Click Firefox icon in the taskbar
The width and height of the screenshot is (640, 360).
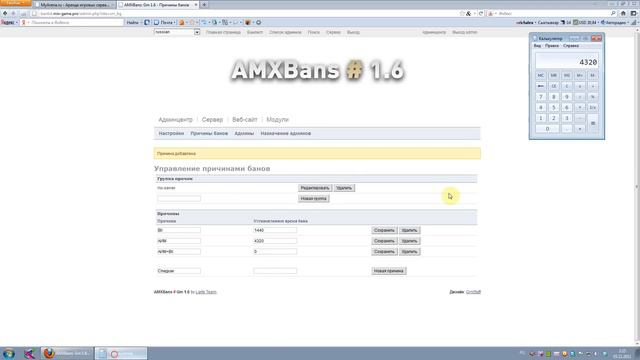(x=49, y=353)
